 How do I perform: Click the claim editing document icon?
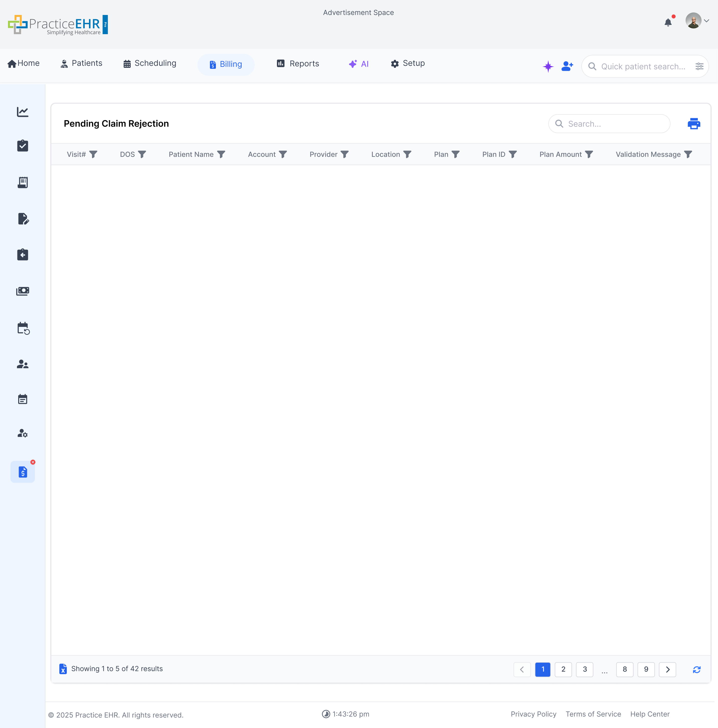[23, 219]
